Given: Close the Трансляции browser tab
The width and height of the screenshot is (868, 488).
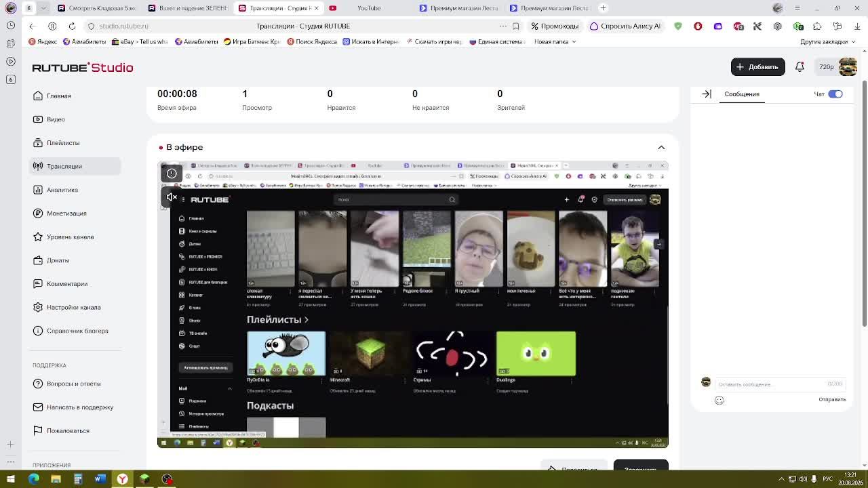Looking at the screenshot, I should point(316,8).
